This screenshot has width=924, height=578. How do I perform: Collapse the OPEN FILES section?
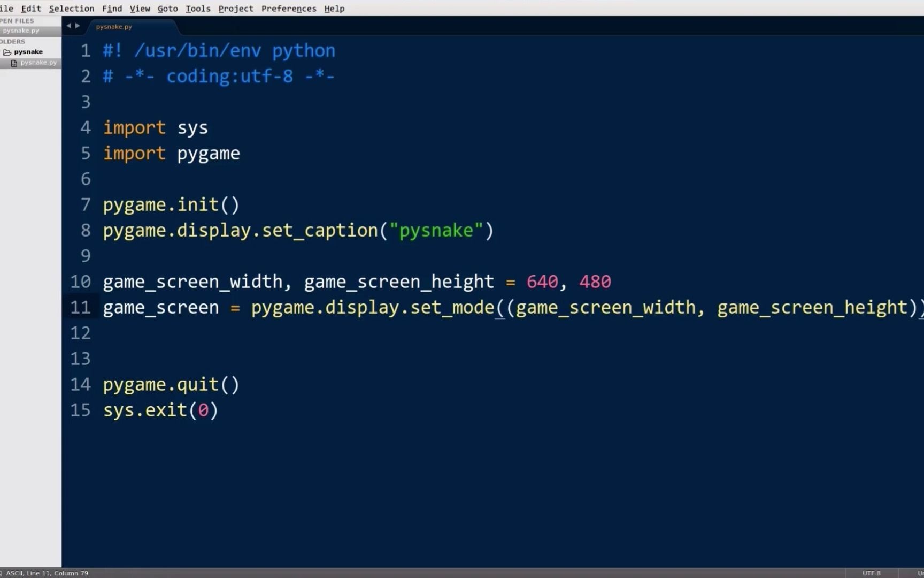[17, 20]
